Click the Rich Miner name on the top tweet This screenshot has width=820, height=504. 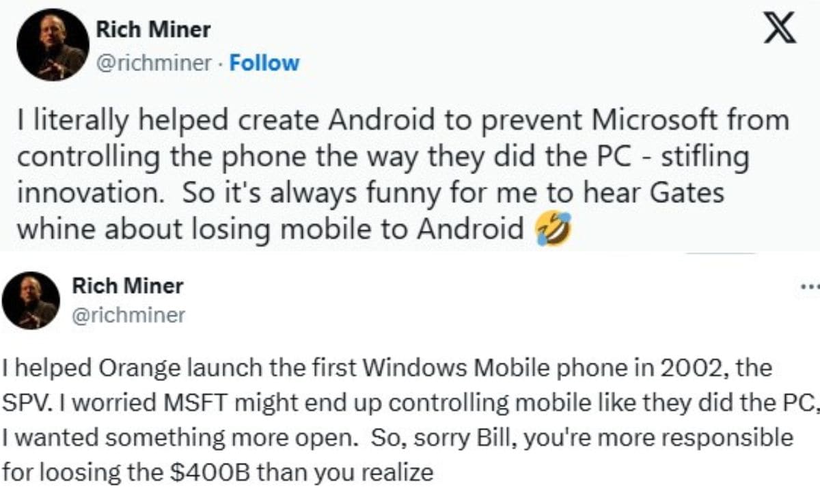coord(153,29)
